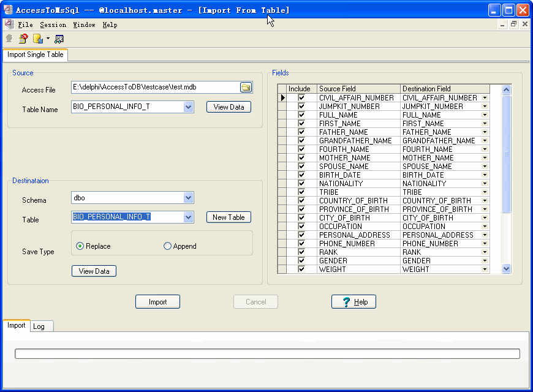Open the Session menu
Screen dimensions: 533x392
[53, 25]
